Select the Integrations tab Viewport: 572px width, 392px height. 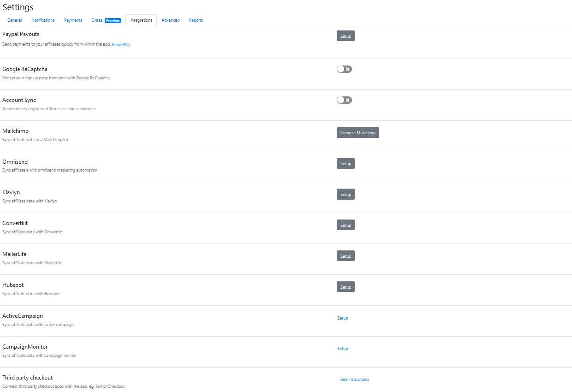pyautogui.click(x=141, y=20)
